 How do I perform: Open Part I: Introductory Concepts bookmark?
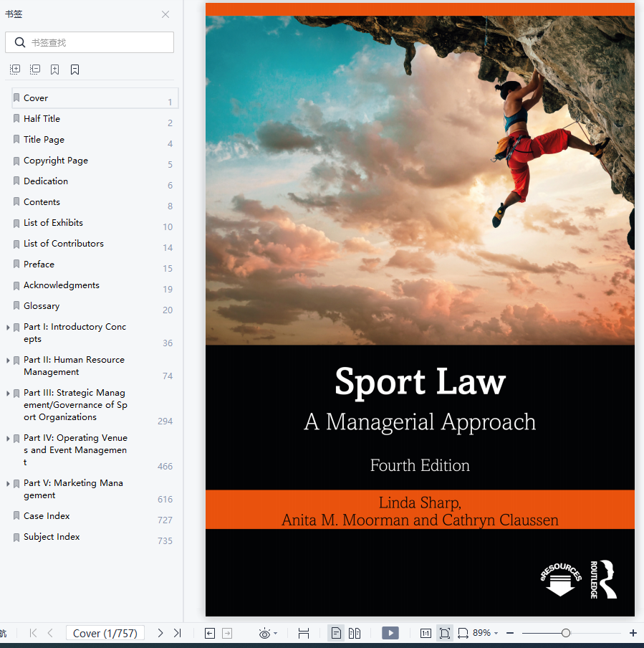tap(75, 333)
